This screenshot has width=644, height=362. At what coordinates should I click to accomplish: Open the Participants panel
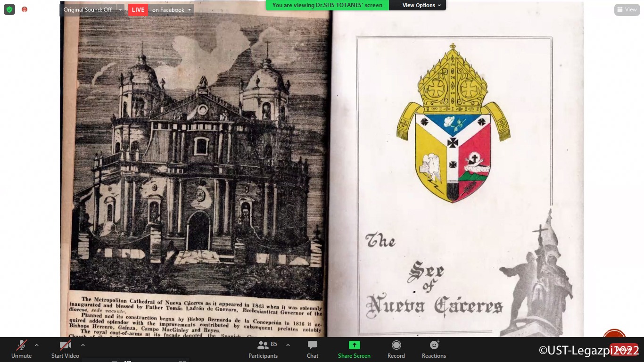tap(263, 349)
